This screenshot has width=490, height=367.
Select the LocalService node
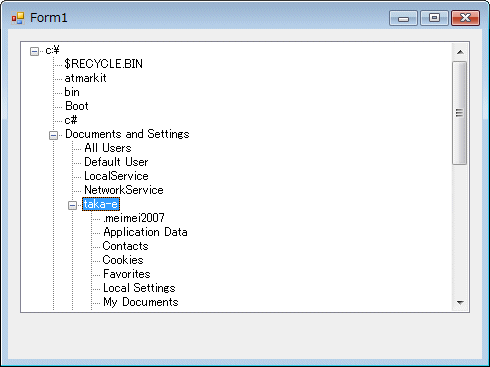[116, 176]
